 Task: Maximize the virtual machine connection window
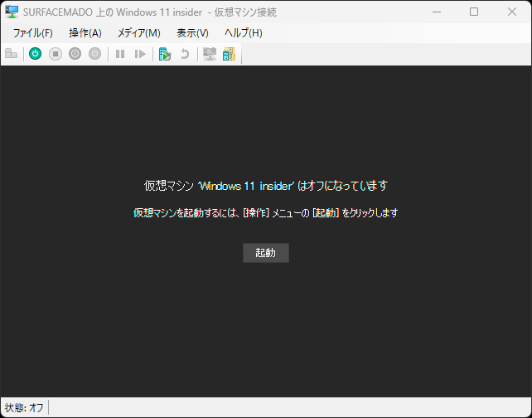pyautogui.click(x=474, y=12)
